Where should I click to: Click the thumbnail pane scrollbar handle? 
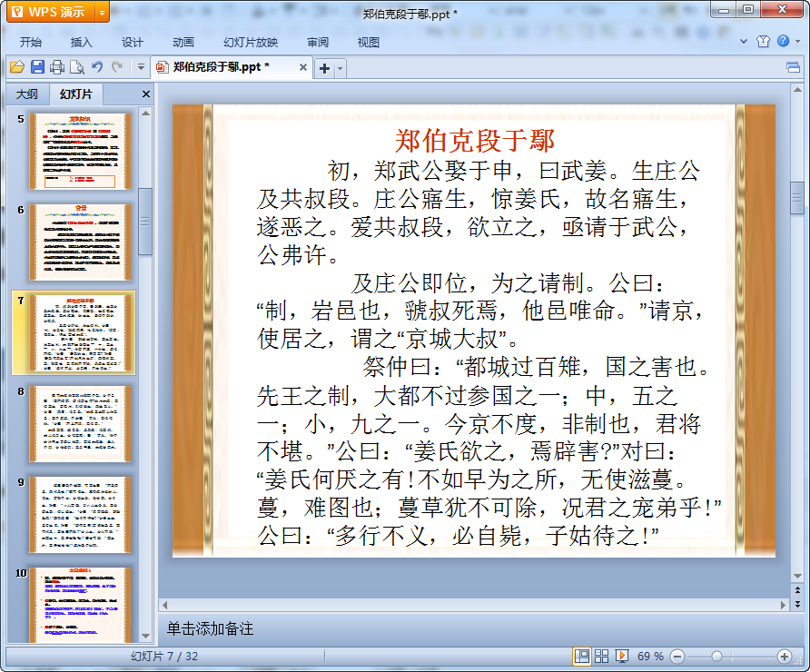pos(145,222)
